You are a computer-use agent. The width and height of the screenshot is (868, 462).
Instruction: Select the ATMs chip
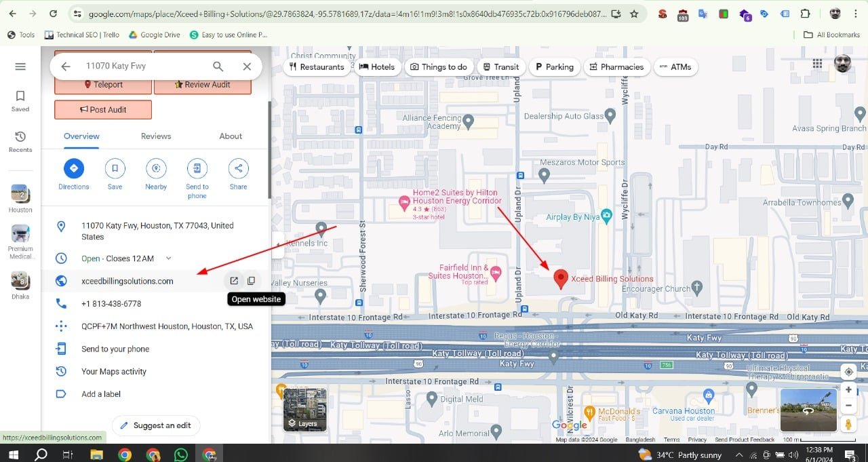pyautogui.click(x=675, y=66)
